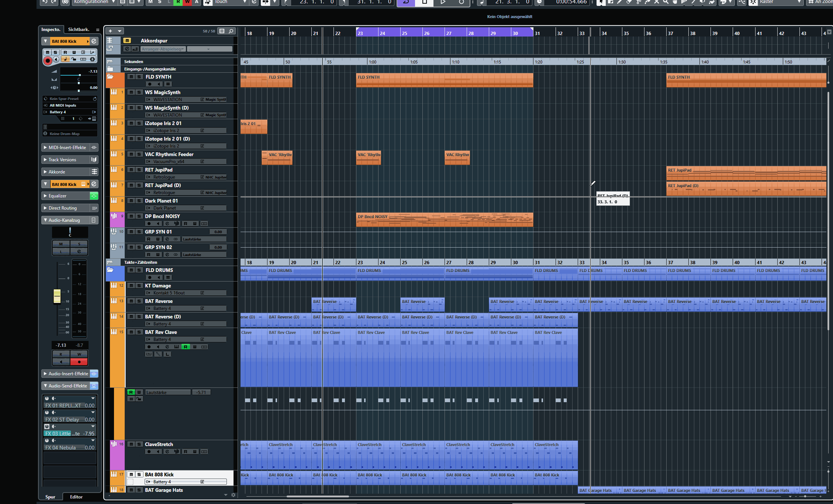Viewport: 833px width, 504px height.
Task: Click the record enable button in Inspector
Action: coord(48,61)
